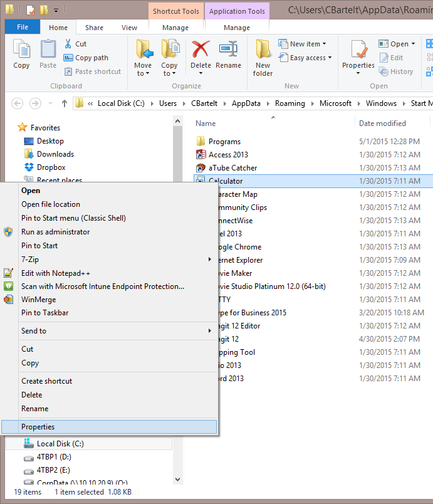Open Downloads in Favorites
The width and height of the screenshot is (433, 504).
(x=55, y=154)
